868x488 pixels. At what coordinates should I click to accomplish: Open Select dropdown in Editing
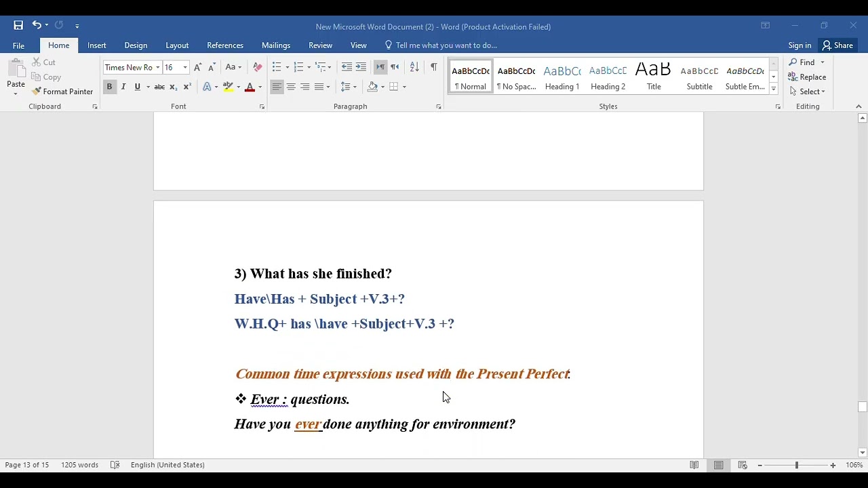807,91
